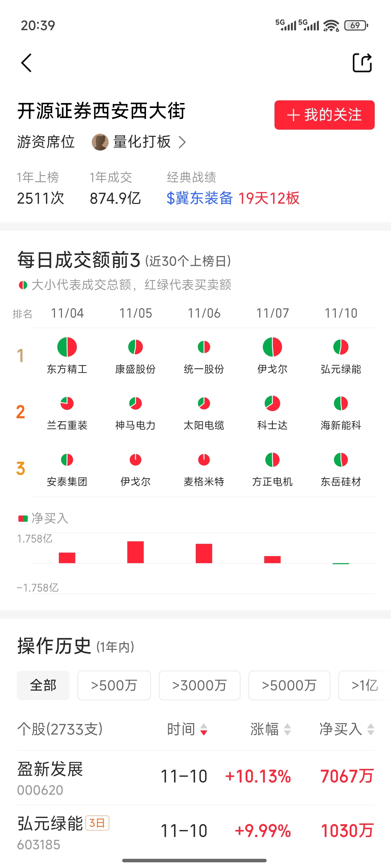Open the $冀东装备 stock link
Screen dimensions: 391x868
click(199, 198)
